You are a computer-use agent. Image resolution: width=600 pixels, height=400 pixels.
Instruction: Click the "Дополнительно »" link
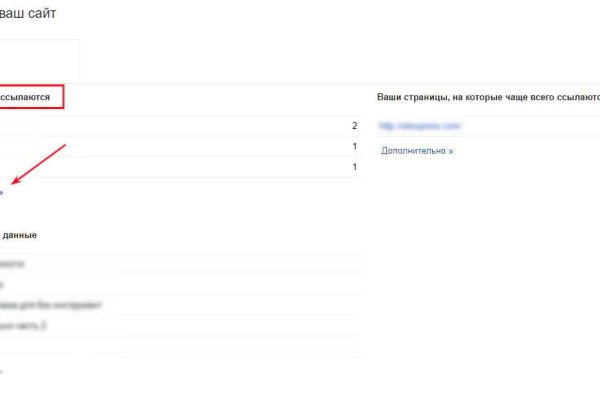coord(417,150)
